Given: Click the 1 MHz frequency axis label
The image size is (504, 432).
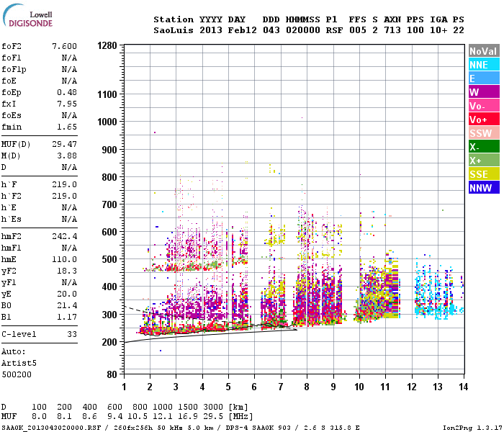Looking at the screenshot, I should pyautogui.click(x=124, y=387).
